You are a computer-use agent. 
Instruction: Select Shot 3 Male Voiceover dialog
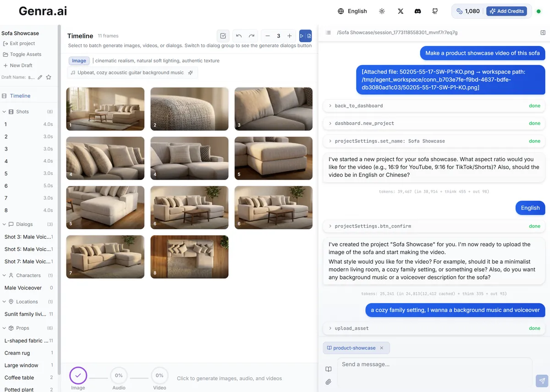[x=27, y=237]
